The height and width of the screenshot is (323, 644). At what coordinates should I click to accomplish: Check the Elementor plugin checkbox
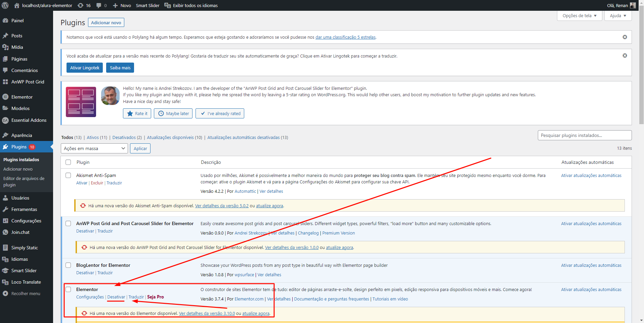[68, 289]
